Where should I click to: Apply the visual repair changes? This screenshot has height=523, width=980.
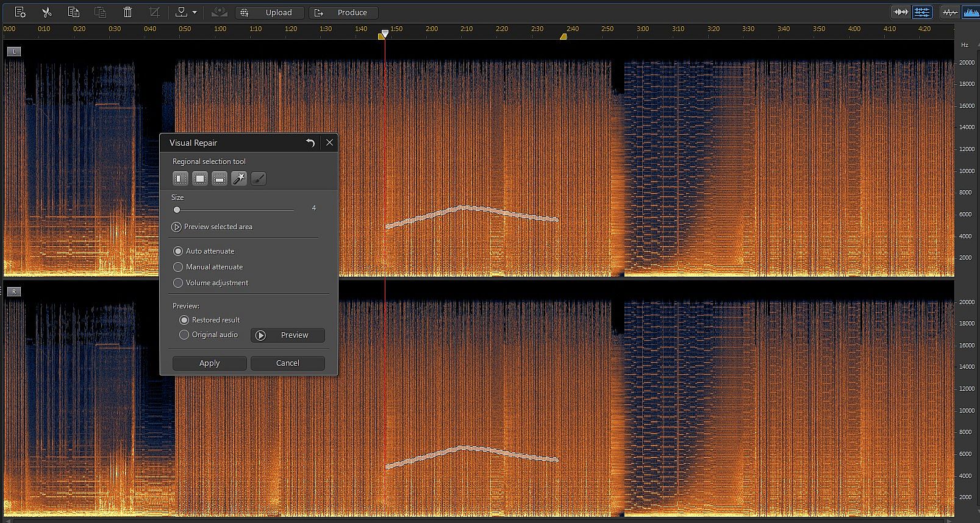point(209,363)
